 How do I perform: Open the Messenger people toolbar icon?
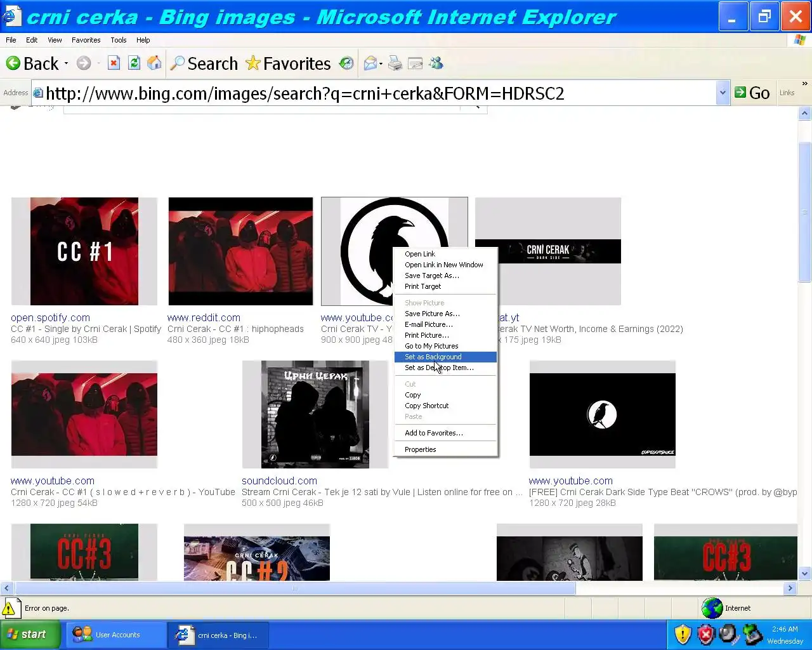(436, 63)
